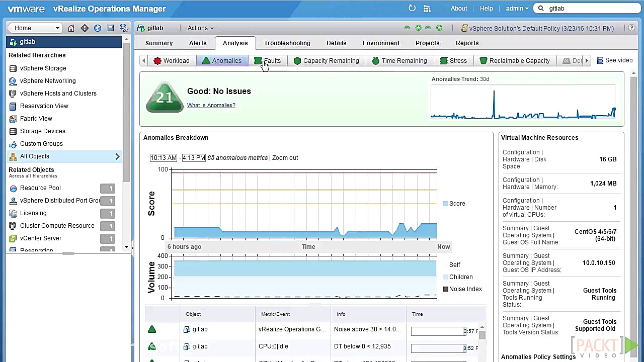Click the search magnifier icon
Viewport: 644px width, 362px height.
(x=541, y=8)
